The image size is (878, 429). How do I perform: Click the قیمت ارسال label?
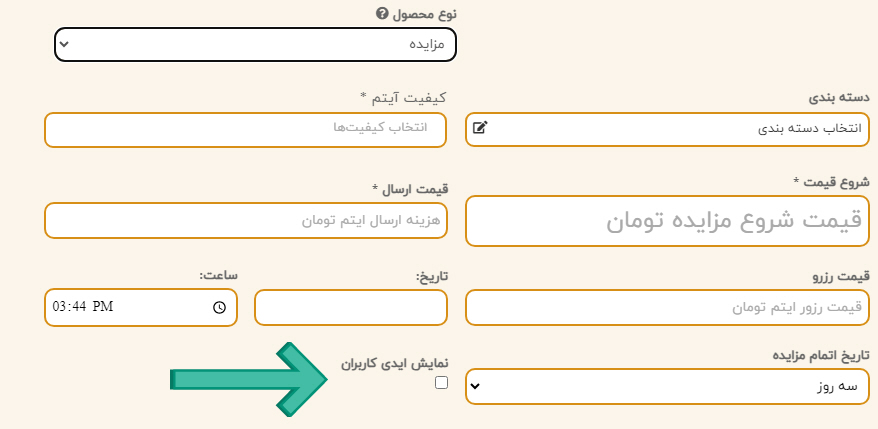410,189
